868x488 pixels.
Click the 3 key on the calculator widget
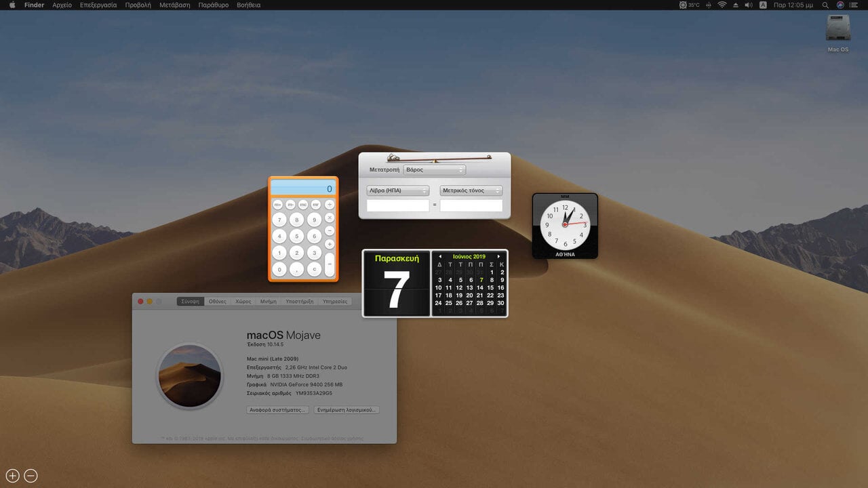tap(314, 252)
